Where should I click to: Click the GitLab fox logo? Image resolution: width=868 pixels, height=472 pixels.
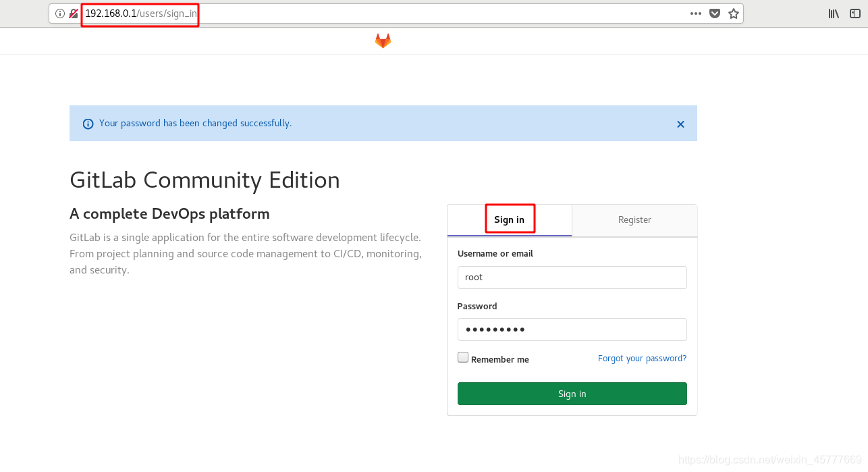click(383, 41)
